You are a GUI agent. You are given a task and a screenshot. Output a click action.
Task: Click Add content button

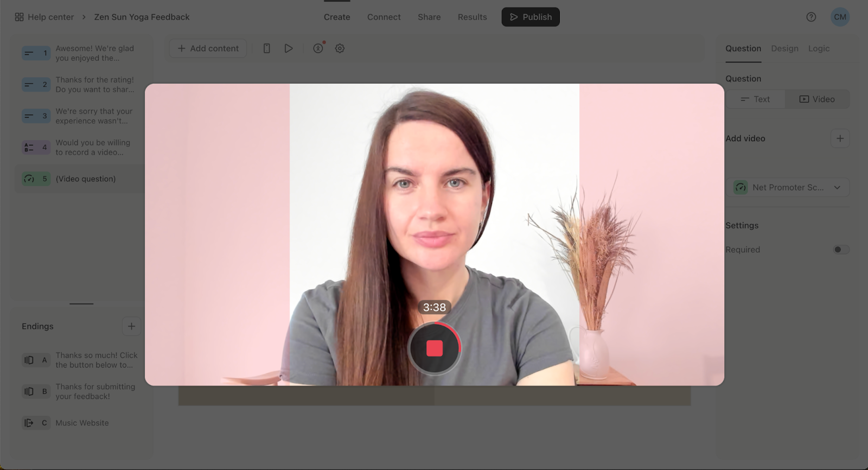208,48
